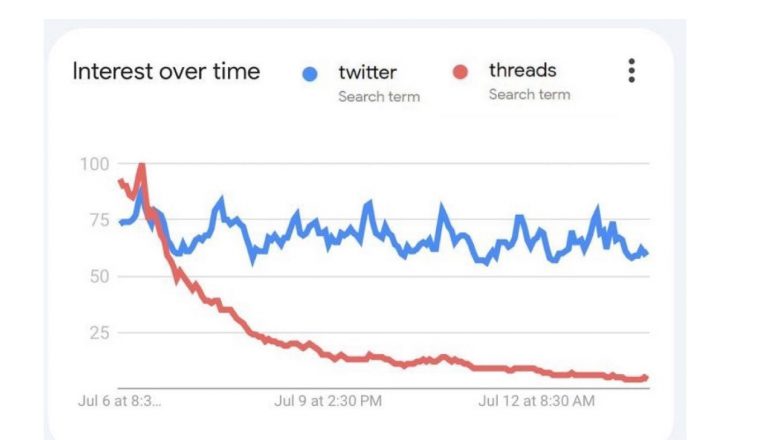Click the 'Jul 12 at 8:30 AM' axis label
Screen dimensions: 768x440
point(537,401)
